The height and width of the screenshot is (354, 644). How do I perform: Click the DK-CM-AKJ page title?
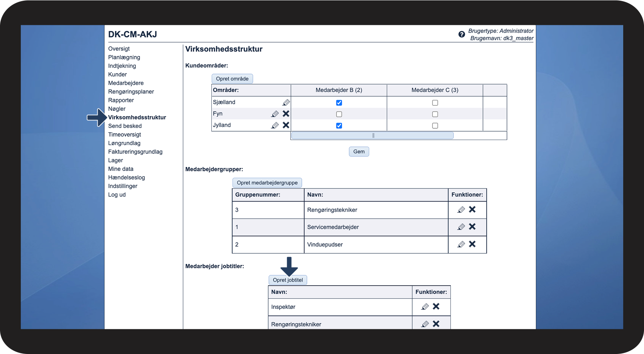pos(133,35)
